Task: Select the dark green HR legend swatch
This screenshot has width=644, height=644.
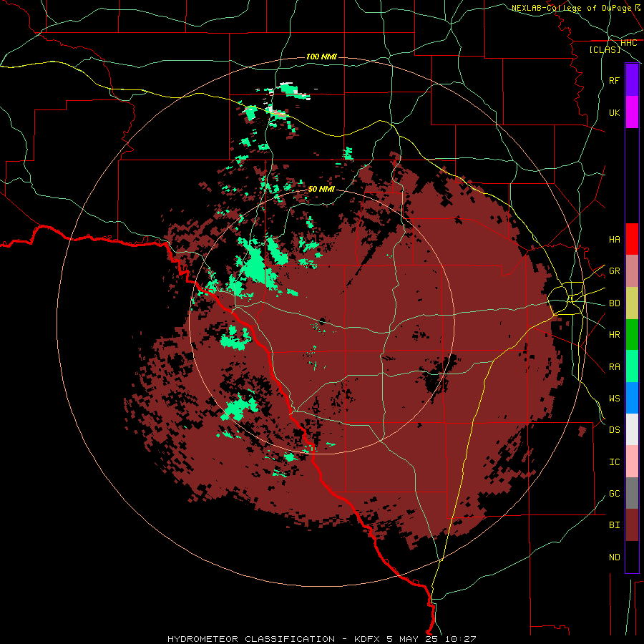Action: (632, 335)
